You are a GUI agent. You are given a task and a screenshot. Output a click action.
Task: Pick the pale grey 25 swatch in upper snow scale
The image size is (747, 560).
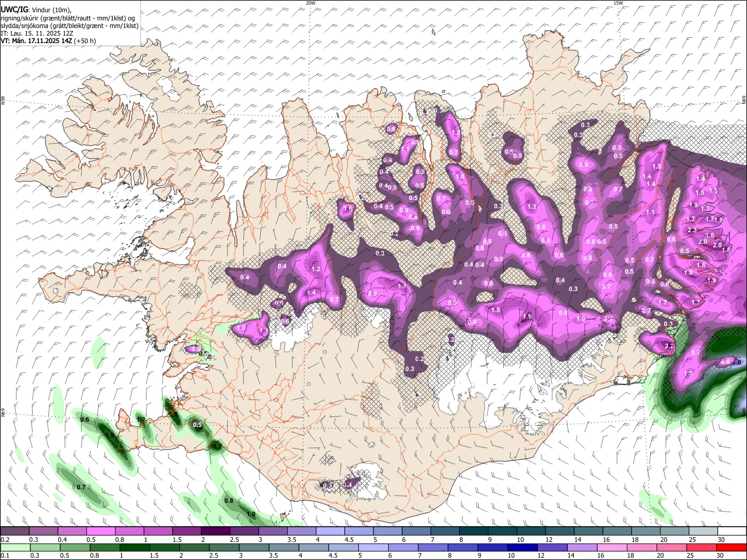[x=704, y=531]
